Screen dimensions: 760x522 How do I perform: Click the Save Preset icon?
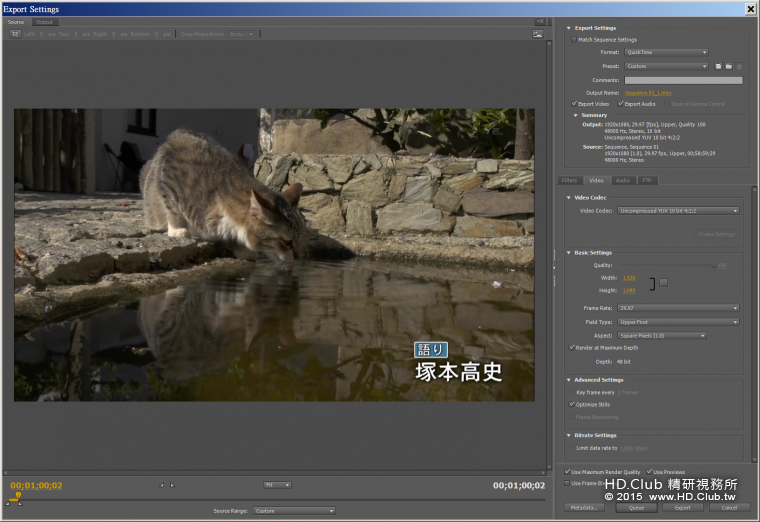pyautogui.click(x=718, y=66)
